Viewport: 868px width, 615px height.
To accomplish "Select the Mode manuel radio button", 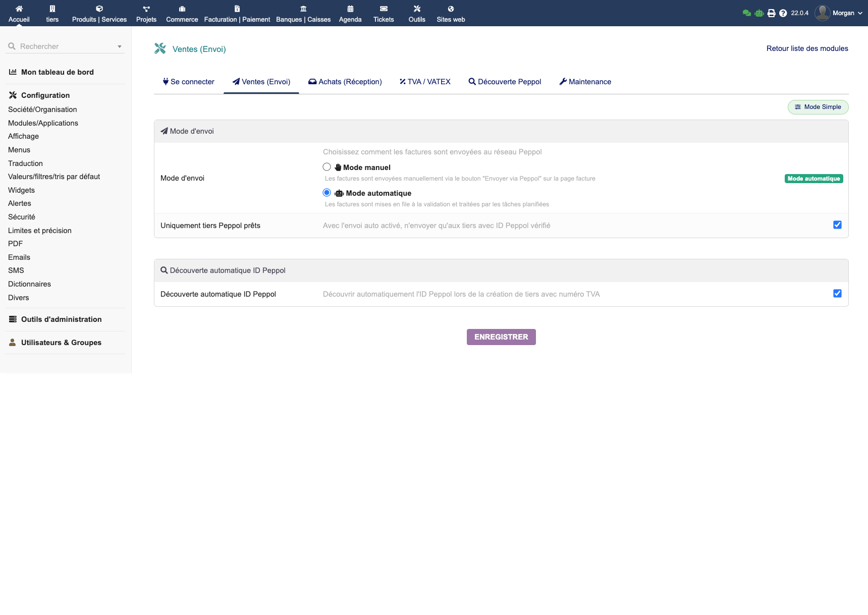I will [327, 167].
